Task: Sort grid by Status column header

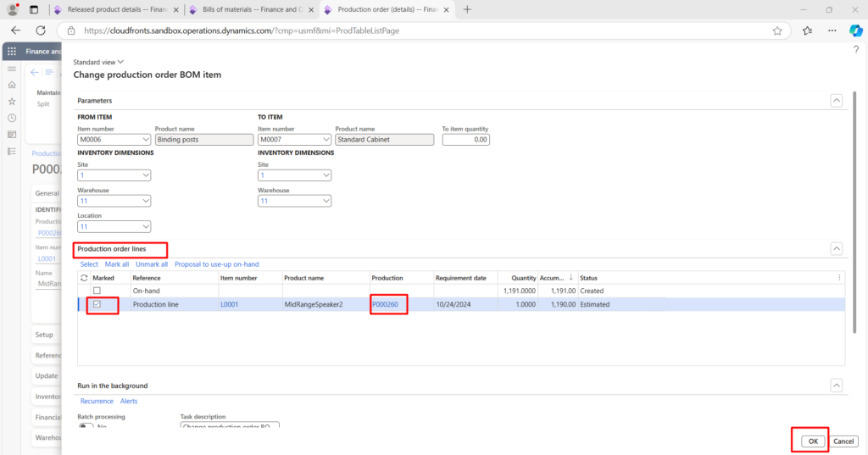Action: [588, 278]
